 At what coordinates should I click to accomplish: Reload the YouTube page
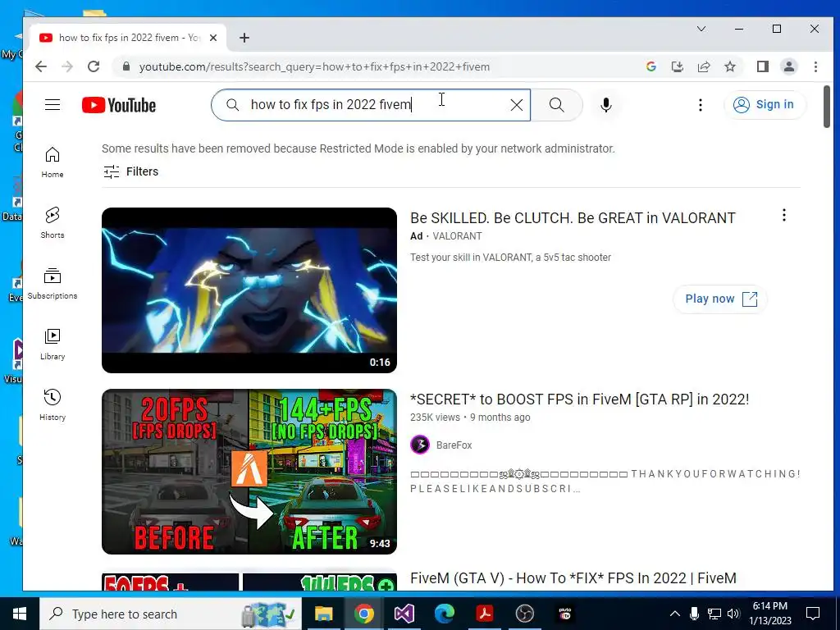pyautogui.click(x=94, y=66)
